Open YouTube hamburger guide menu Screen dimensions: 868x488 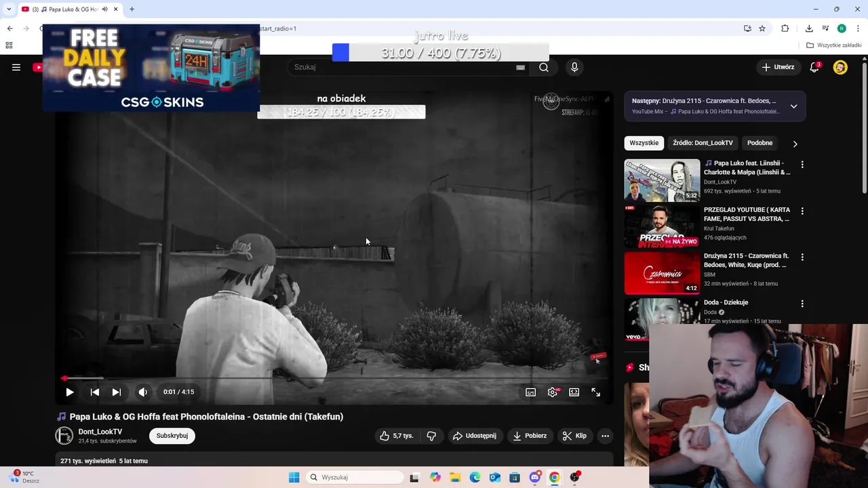pos(16,67)
